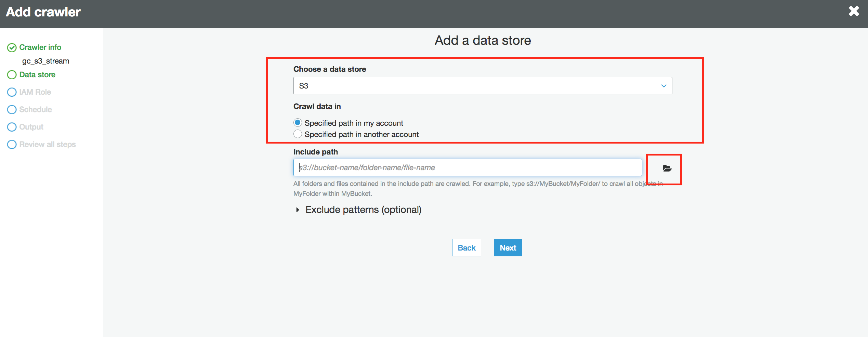Click the Review all steps circle icon

point(12,145)
